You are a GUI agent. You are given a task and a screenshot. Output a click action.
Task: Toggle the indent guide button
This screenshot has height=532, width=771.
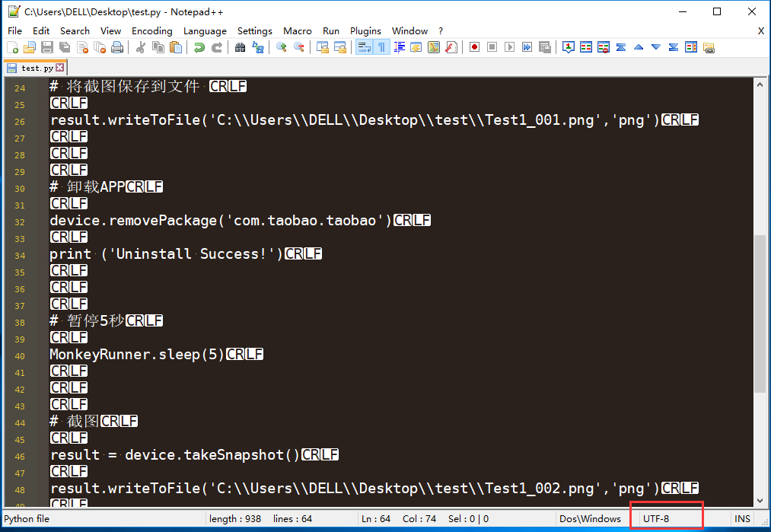tap(400, 48)
